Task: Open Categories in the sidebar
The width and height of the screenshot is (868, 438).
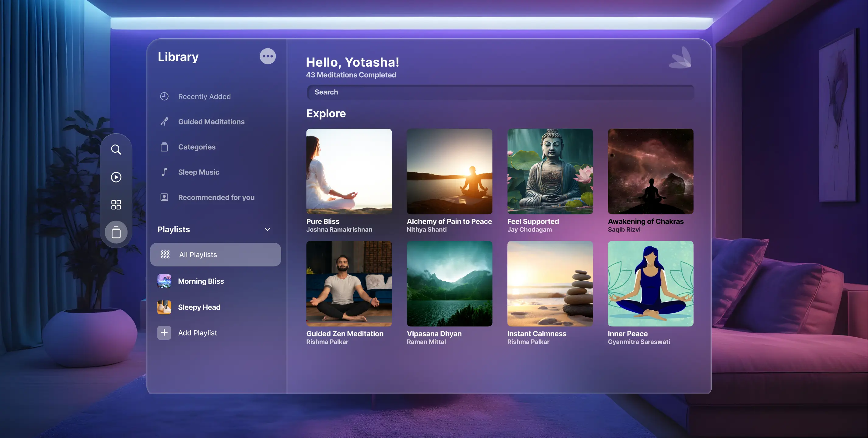Action: (196, 147)
